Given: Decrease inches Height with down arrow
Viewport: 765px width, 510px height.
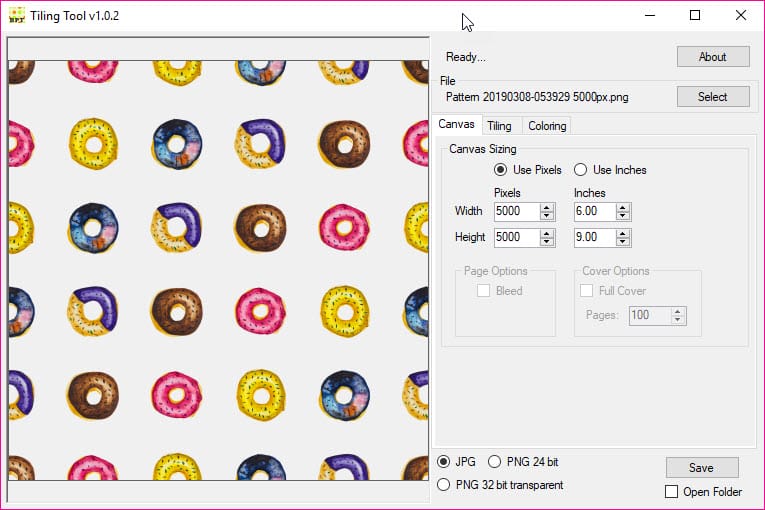Looking at the screenshot, I should [x=623, y=242].
